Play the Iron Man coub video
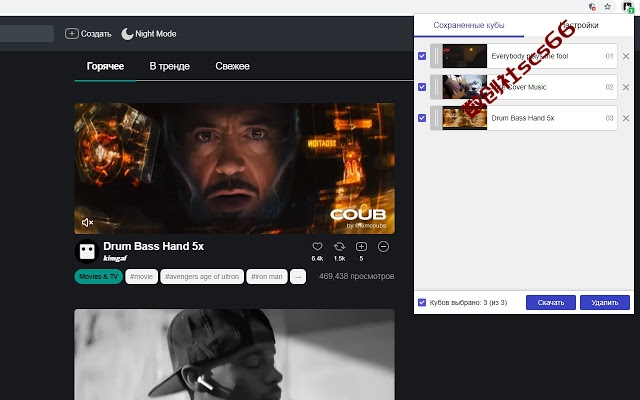640x400 pixels. point(234,168)
